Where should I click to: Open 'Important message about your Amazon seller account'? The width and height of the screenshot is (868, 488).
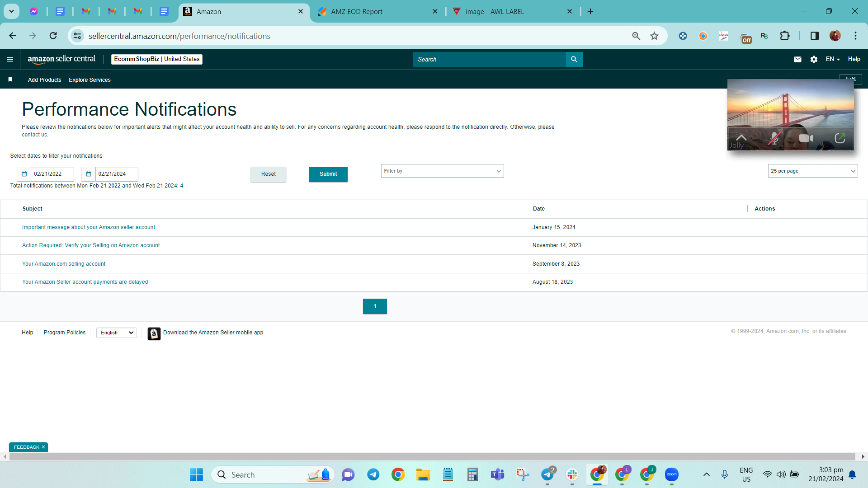pyautogui.click(x=89, y=227)
